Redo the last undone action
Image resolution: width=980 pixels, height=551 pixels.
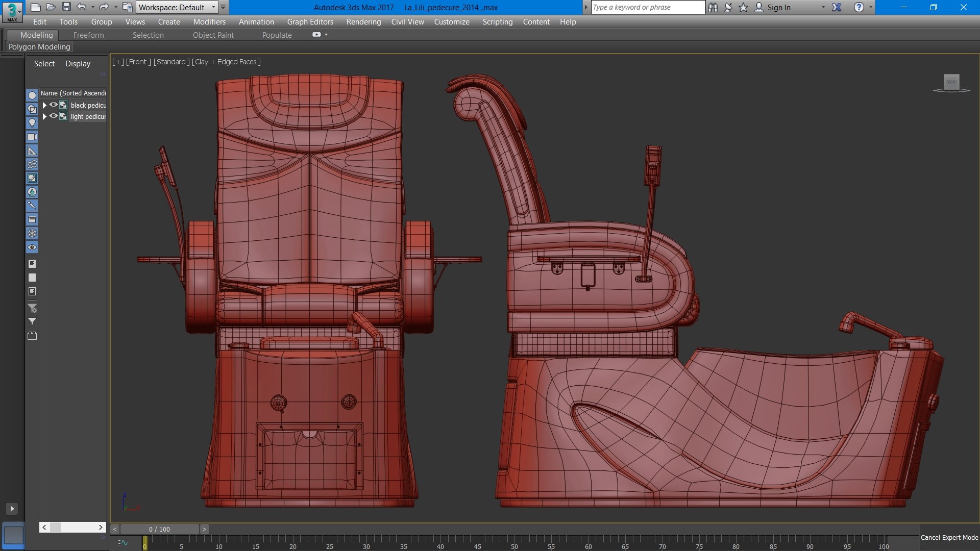click(x=104, y=7)
